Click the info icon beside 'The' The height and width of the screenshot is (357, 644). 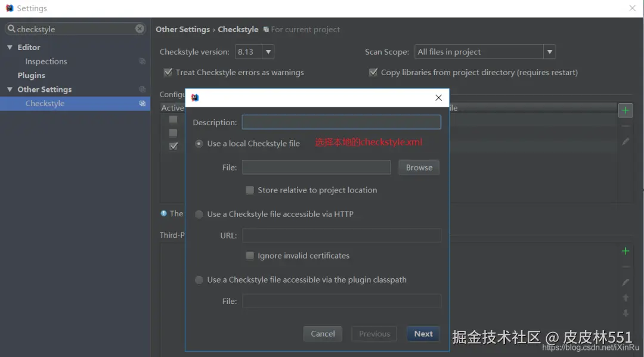pyautogui.click(x=163, y=213)
